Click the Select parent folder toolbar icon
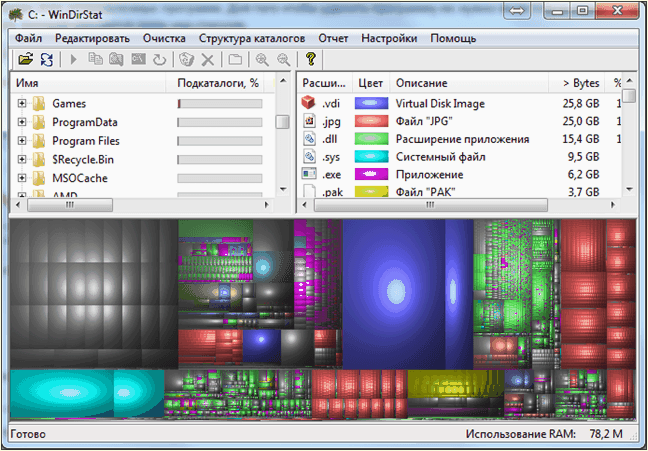 tap(235, 60)
